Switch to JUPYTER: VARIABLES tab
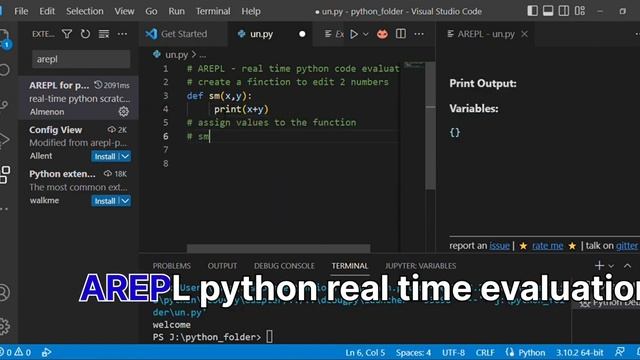The width and height of the screenshot is (640, 360). pyautogui.click(x=420, y=266)
